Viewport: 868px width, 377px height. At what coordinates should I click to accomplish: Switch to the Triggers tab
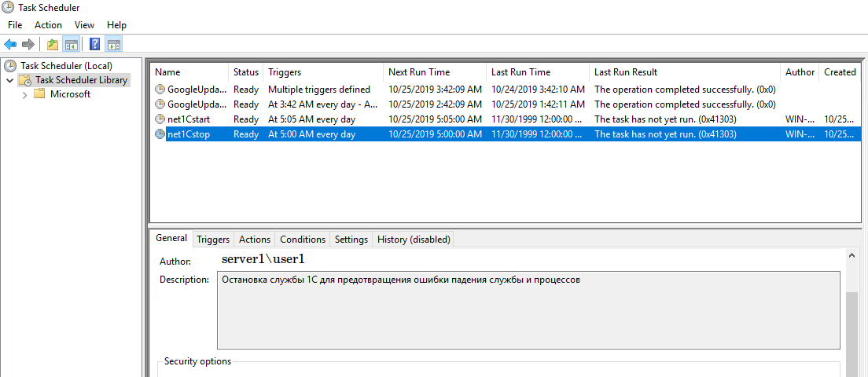(x=213, y=240)
